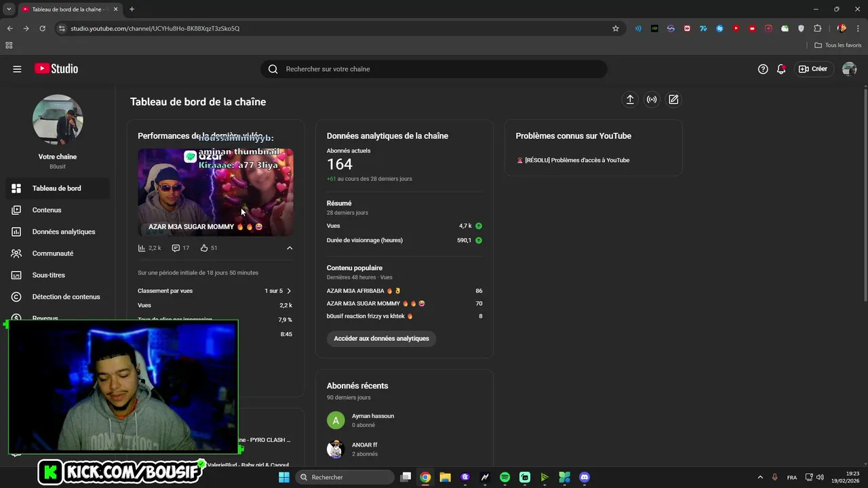Click the Créer button

813,69
